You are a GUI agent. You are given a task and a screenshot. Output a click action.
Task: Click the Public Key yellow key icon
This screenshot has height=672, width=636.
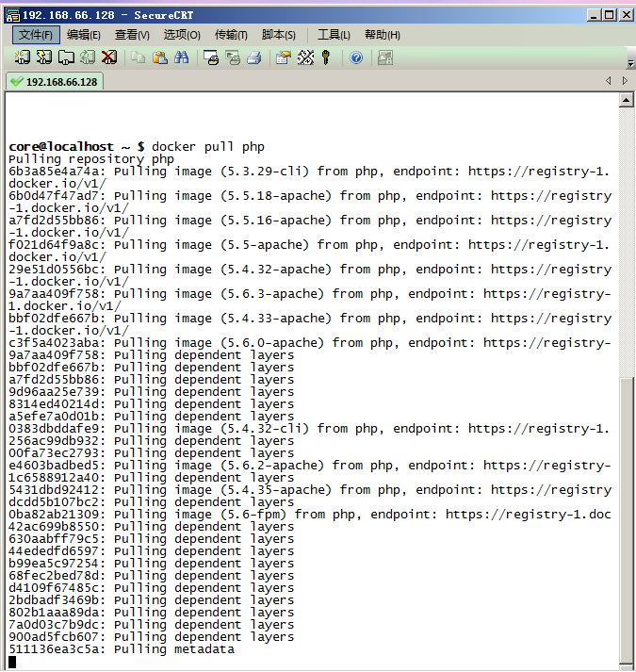[x=326, y=57]
